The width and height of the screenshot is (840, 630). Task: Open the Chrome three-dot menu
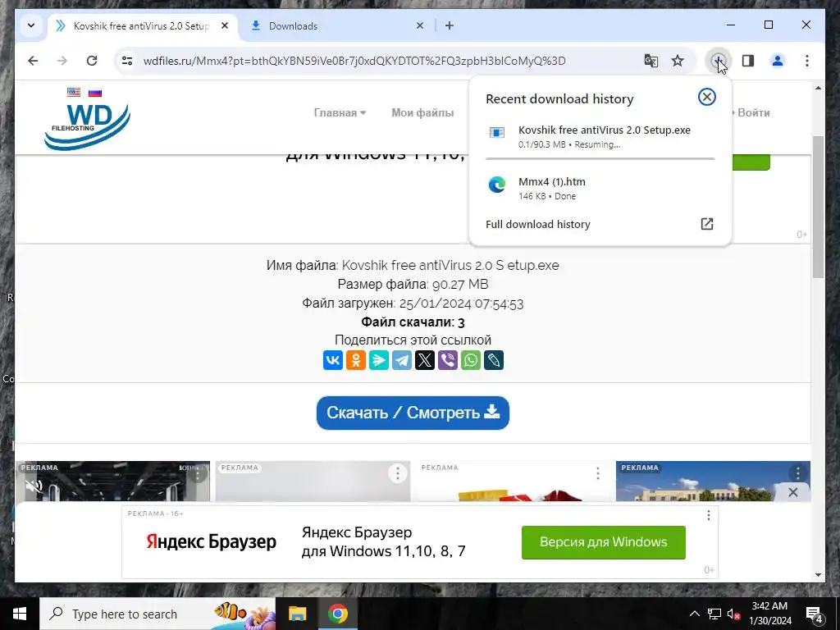[807, 61]
